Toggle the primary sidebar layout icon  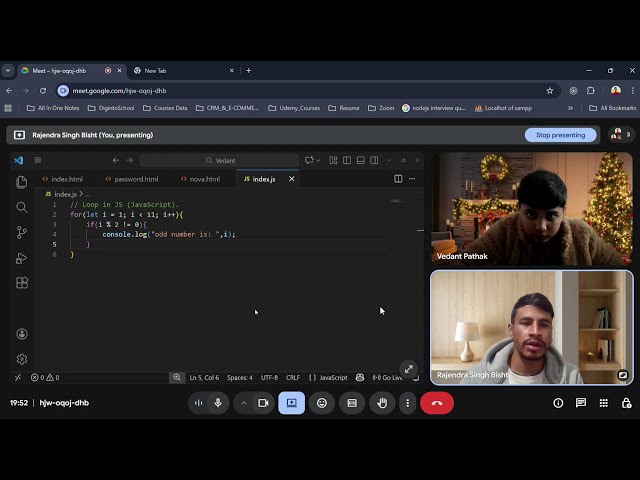347,160
